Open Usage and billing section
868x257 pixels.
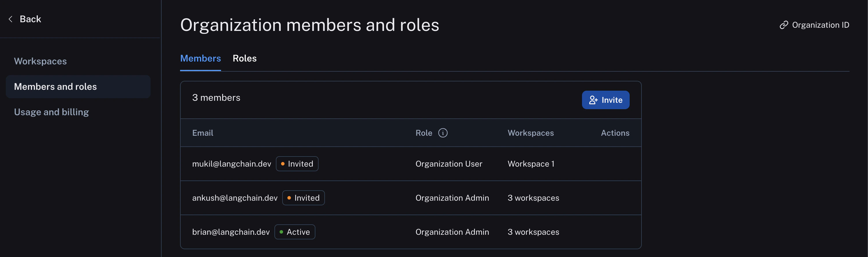click(52, 112)
